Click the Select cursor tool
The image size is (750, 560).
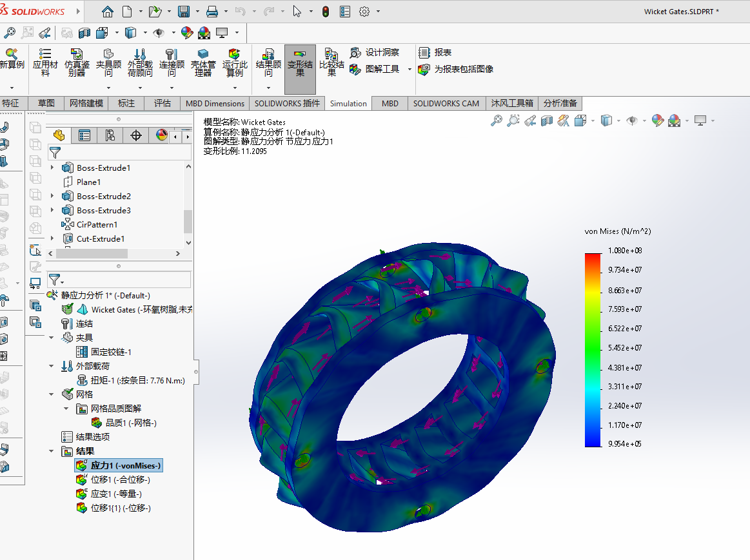(297, 12)
